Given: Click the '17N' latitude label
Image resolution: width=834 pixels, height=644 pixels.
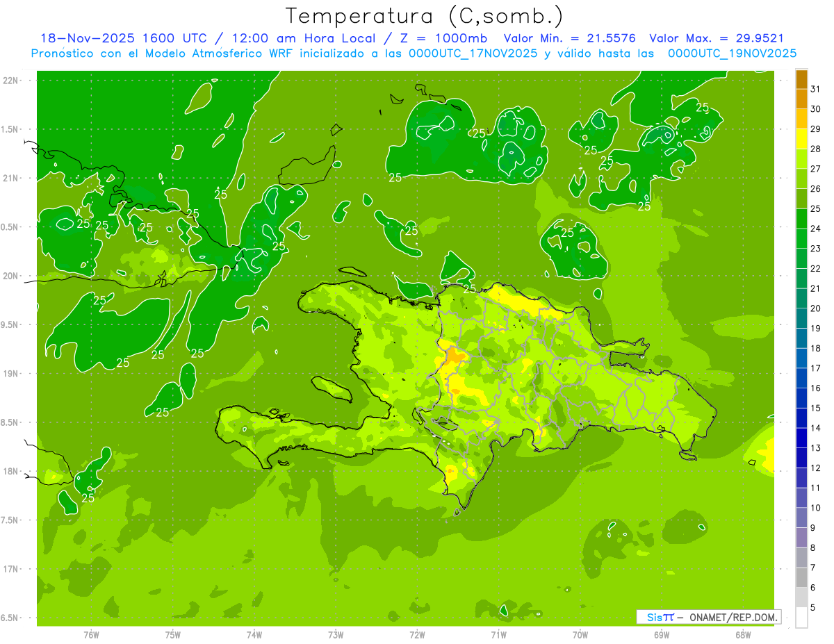Looking at the screenshot, I should (x=10, y=569).
